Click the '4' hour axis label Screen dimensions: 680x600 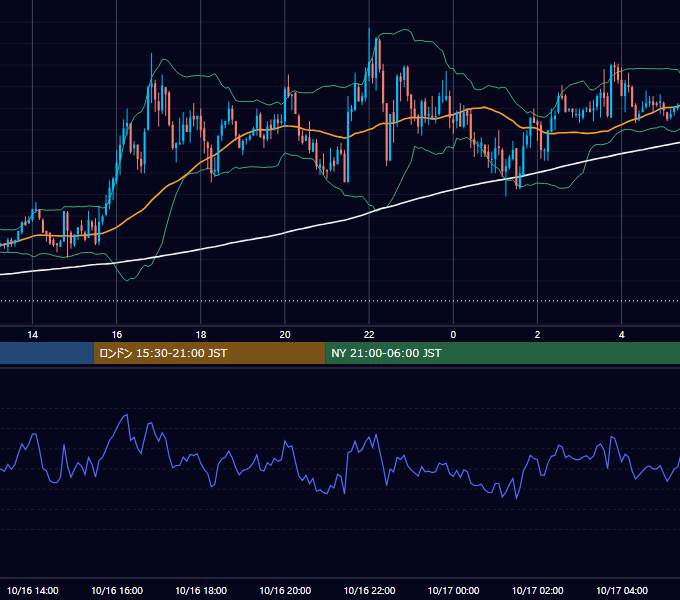click(621, 335)
